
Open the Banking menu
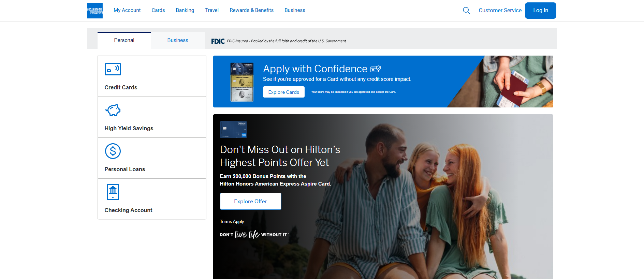pos(185,10)
